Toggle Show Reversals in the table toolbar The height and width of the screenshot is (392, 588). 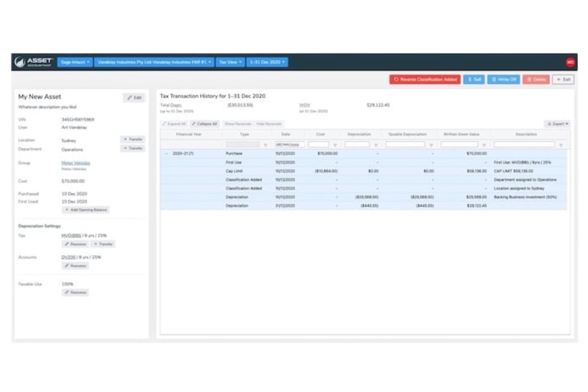click(238, 124)
